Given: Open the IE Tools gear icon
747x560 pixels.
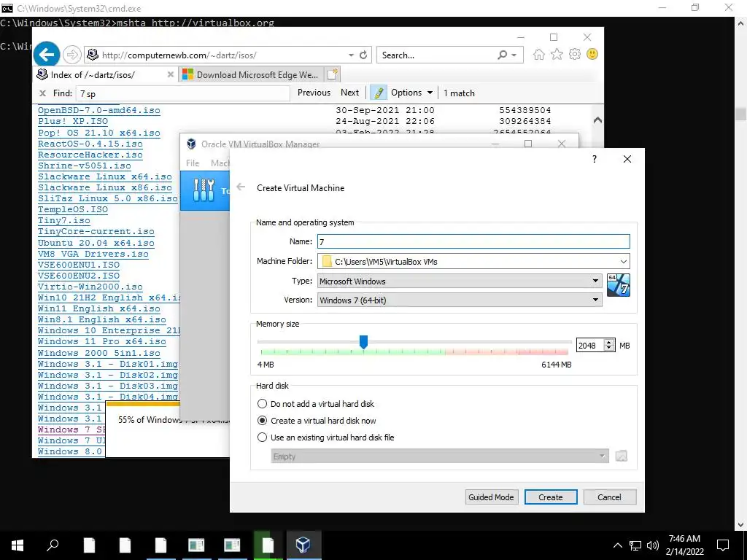Looking at the screenshot, I should 575,54.
